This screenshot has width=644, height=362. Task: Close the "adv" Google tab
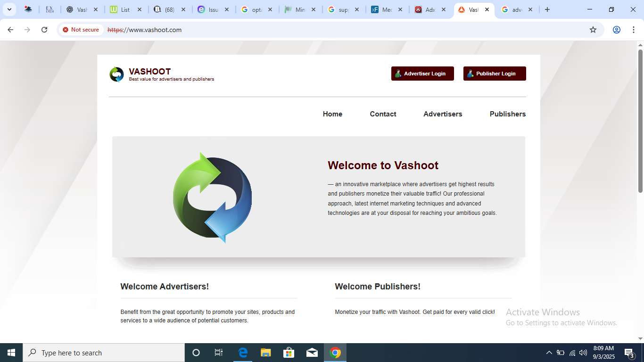[530, 9]
